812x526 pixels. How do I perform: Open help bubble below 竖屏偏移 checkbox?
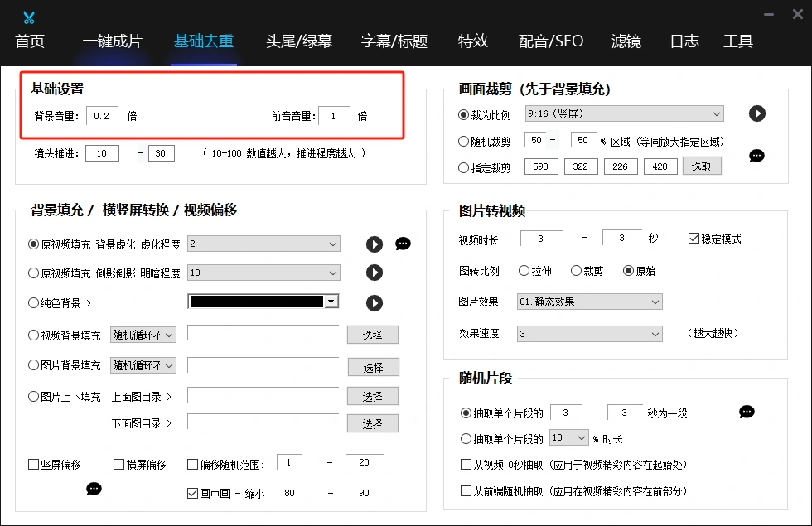(94, 488)
